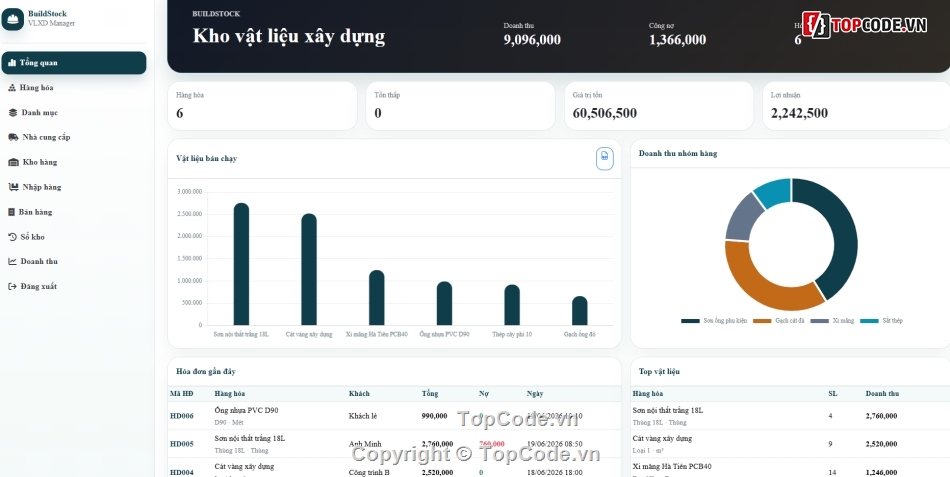Viewport: 950px width, 477px height.
Task: Toggle Xi măng legend swatch
Action: coord(819,321)
